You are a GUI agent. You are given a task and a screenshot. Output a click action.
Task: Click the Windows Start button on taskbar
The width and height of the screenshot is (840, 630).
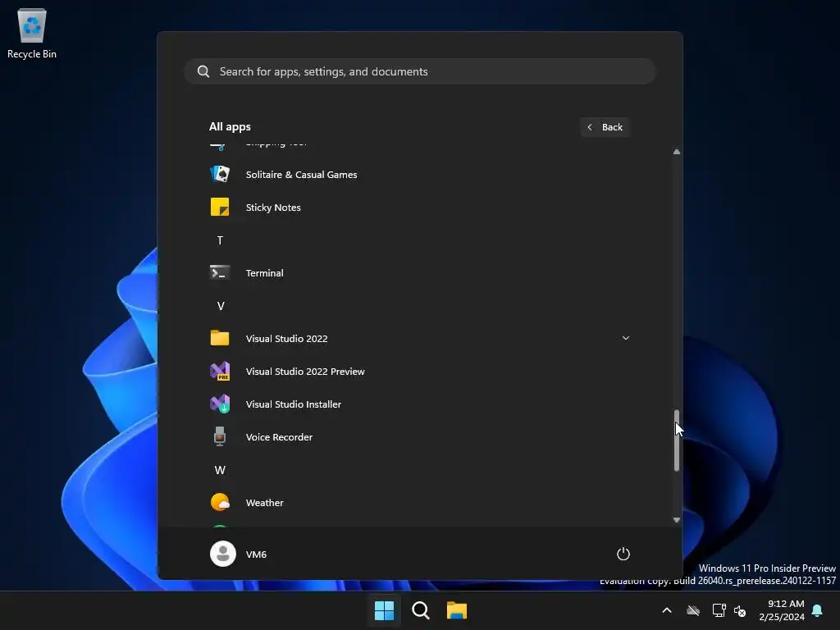click(384, 610)
